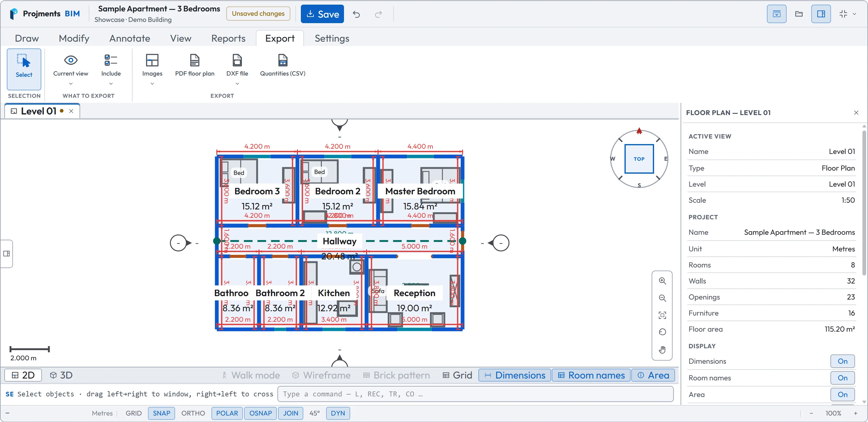This screenshot has width=868, height=422.
Task: Toggle Grid in view bar
Action: 457,375
